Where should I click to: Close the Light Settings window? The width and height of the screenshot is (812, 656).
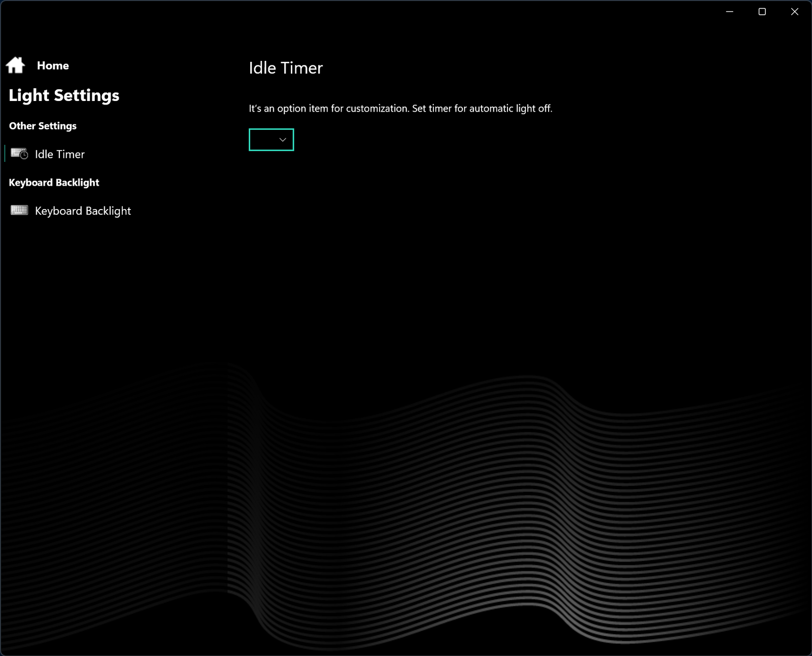[795, 12]
